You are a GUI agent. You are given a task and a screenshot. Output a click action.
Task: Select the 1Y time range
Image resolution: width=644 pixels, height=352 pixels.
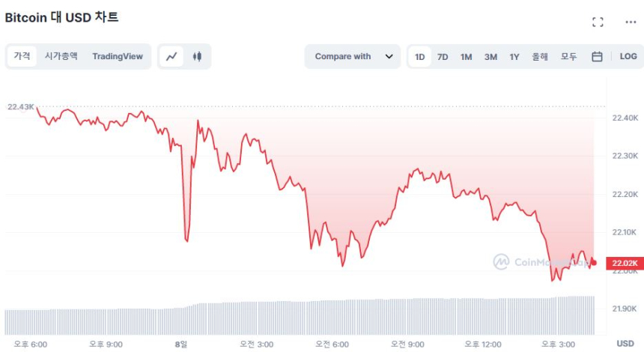514,56
